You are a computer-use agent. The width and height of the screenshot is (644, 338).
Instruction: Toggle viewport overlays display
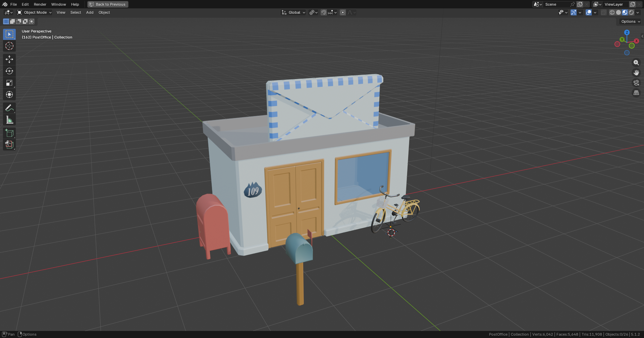coord(589,12)
